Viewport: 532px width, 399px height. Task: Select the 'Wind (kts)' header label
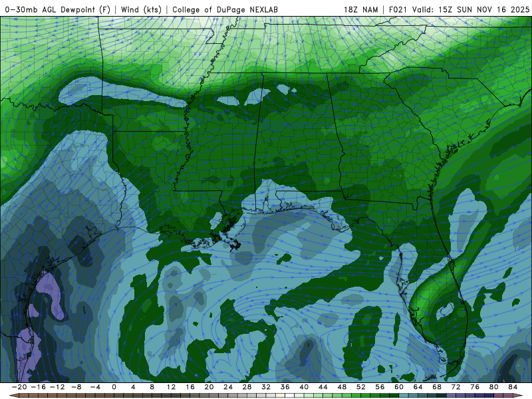(141, 10)
